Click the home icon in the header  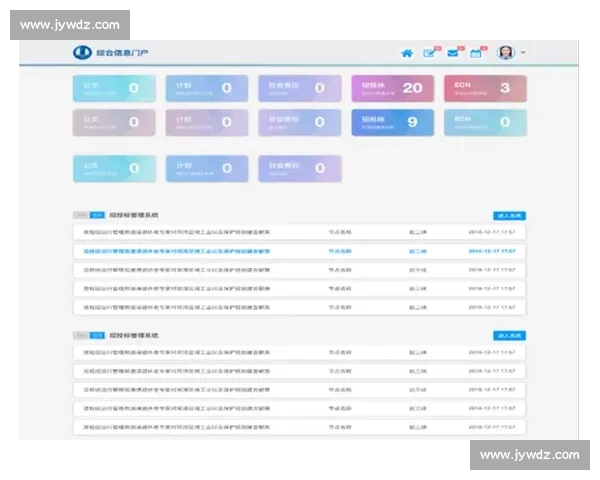(x=407, y=53)
